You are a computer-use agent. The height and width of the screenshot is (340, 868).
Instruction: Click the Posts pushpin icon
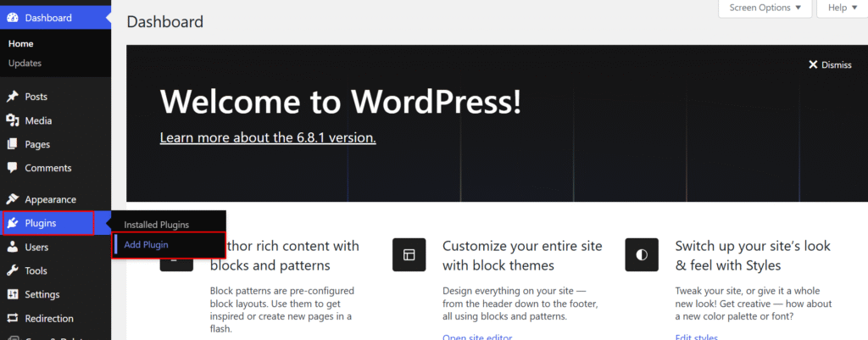12,97
